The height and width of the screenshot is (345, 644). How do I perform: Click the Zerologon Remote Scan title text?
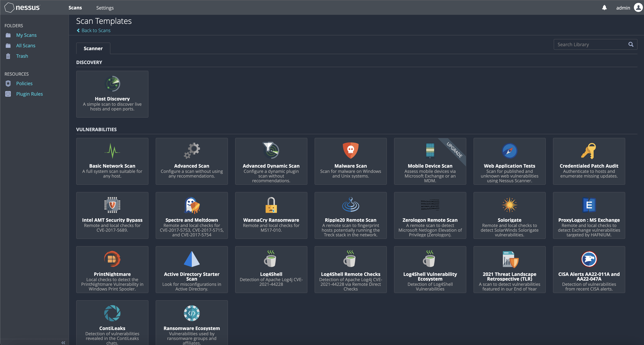[x=430, y=220]
